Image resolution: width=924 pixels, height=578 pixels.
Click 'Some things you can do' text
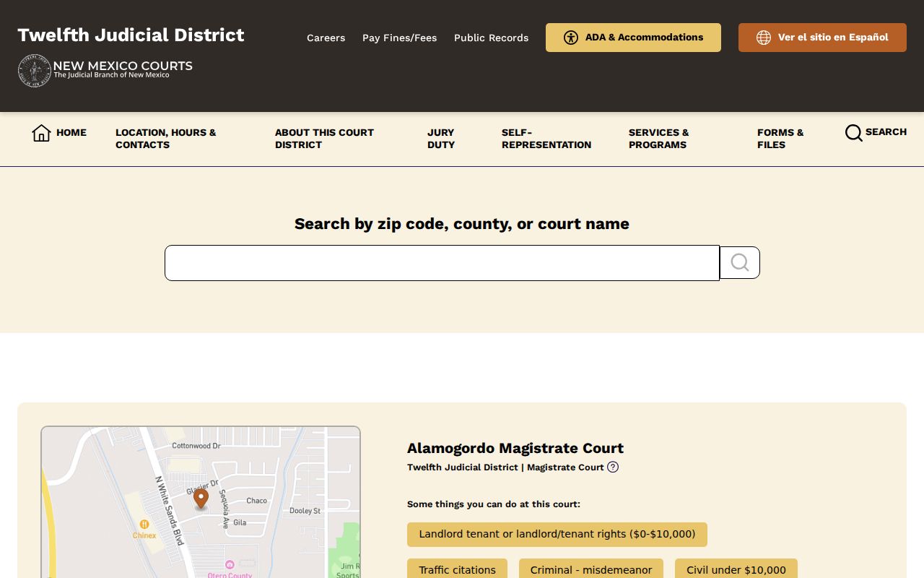(x=494, y=504)
